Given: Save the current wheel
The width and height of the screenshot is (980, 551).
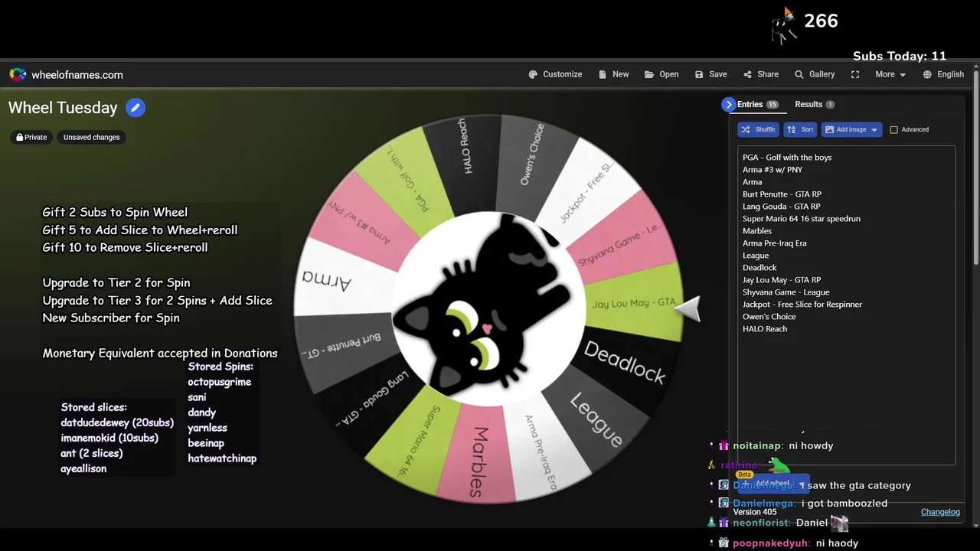Looking at the screenshot, I should pos(710,74).
